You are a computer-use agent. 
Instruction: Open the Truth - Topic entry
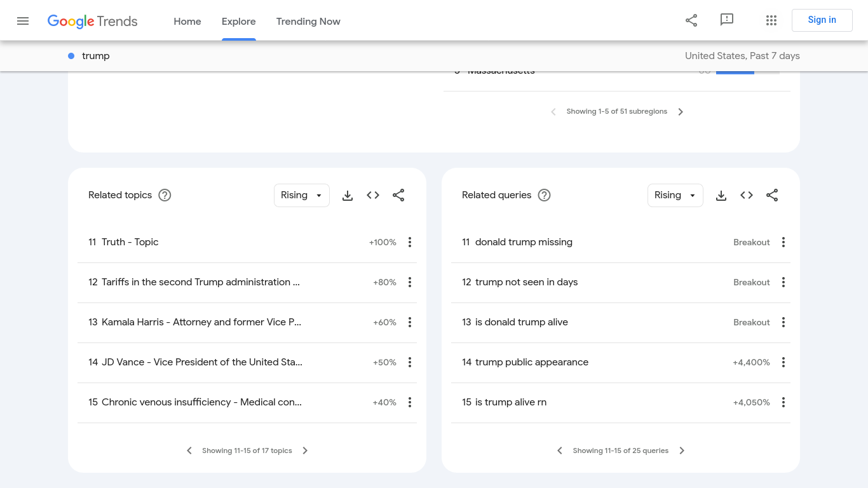[x=130, y=242]
